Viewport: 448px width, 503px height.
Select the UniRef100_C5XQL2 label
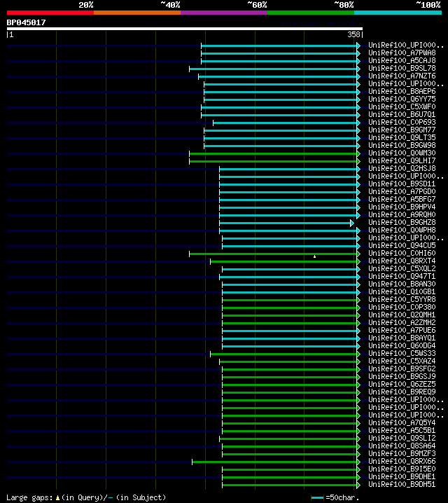coord(402,268)
